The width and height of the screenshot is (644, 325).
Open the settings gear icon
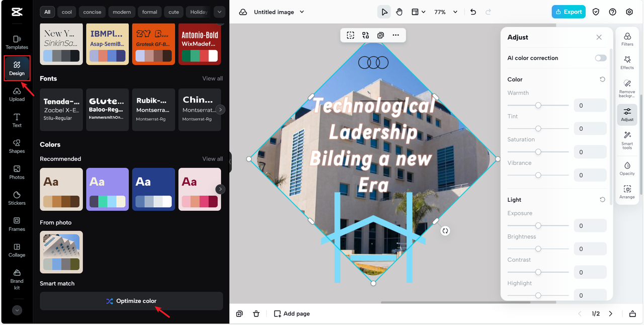(629, 12)
